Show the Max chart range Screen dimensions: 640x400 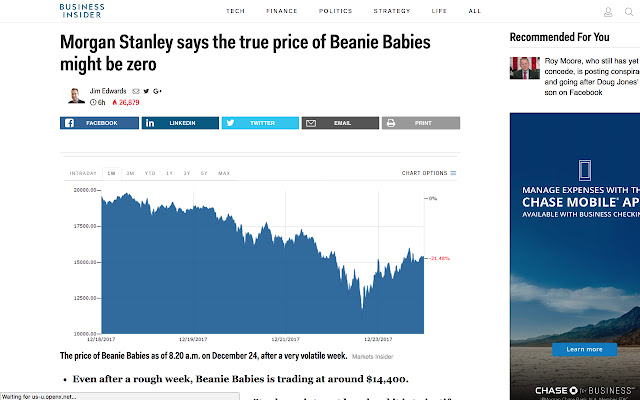click(x=224, y=173)
